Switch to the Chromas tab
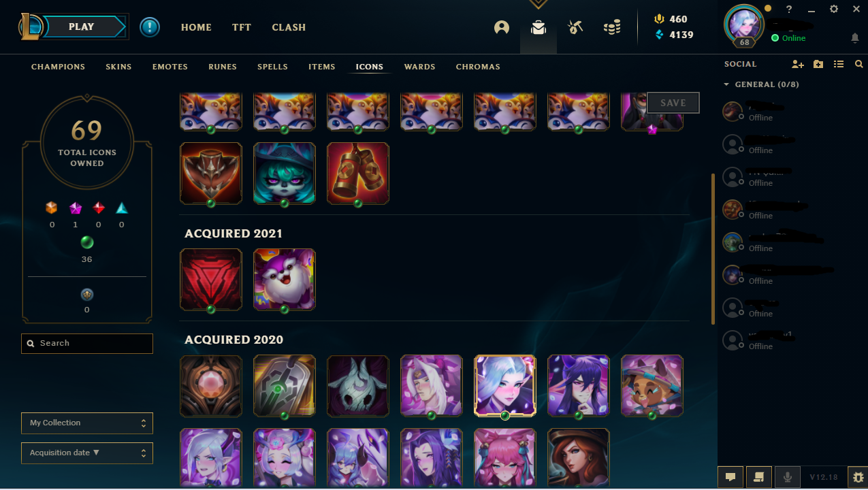The width and height of the screenshot is (868, 490). pos(478,67)
